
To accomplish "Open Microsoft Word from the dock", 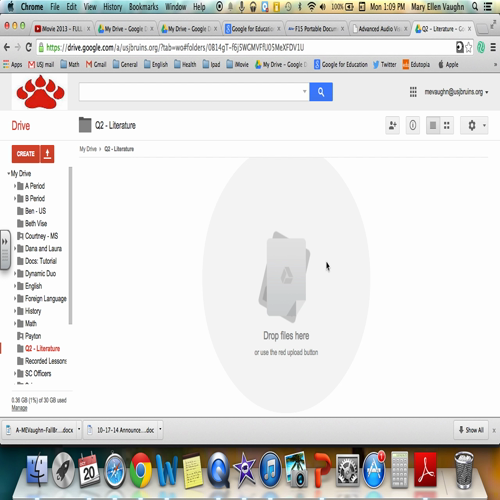I will [x=167, y=470].
